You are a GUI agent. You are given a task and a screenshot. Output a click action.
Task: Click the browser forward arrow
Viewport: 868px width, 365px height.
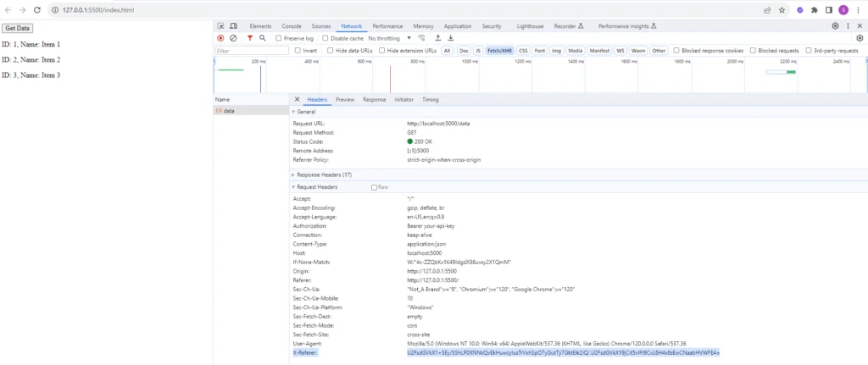[22, 10]
